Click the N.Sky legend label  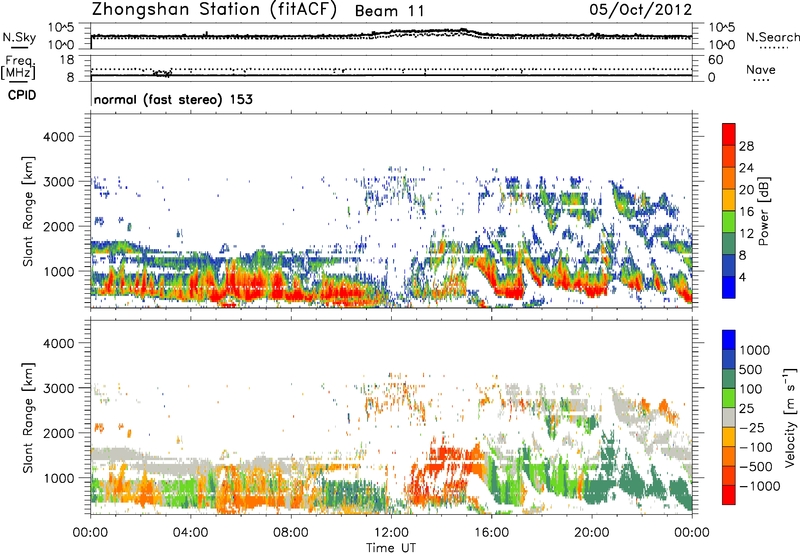(x=19, y=37)
